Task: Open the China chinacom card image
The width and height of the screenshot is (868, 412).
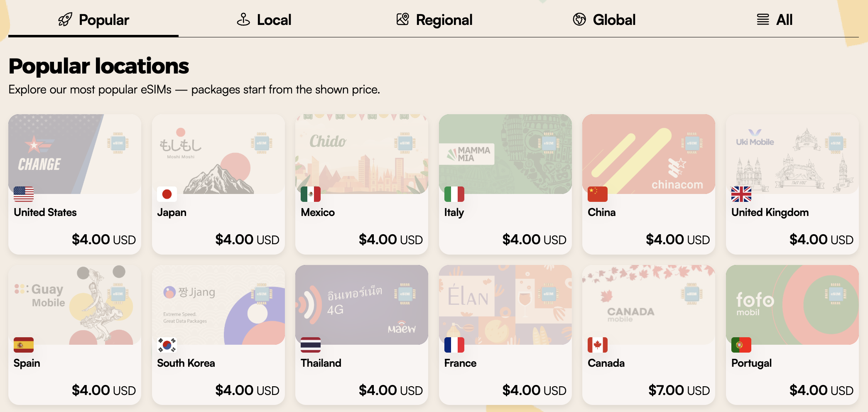Action: tap(649, 154)
